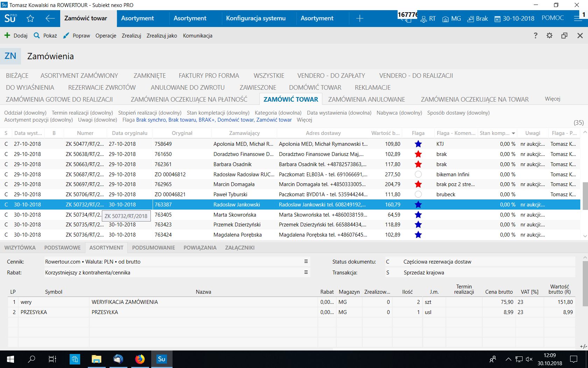Click the Zrealizuj button

(131, 35)
